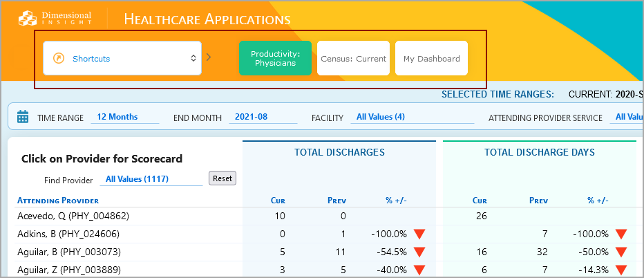Screen dimensions: 644x278
Task: Click the chevron arrow right of Shortcuts
Action: 209,57
